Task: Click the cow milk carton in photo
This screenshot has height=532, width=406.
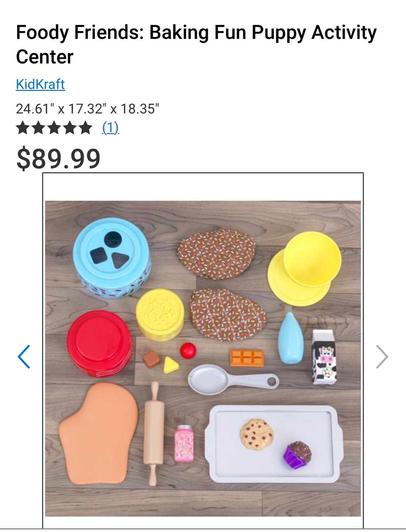Action: point(324,357)
